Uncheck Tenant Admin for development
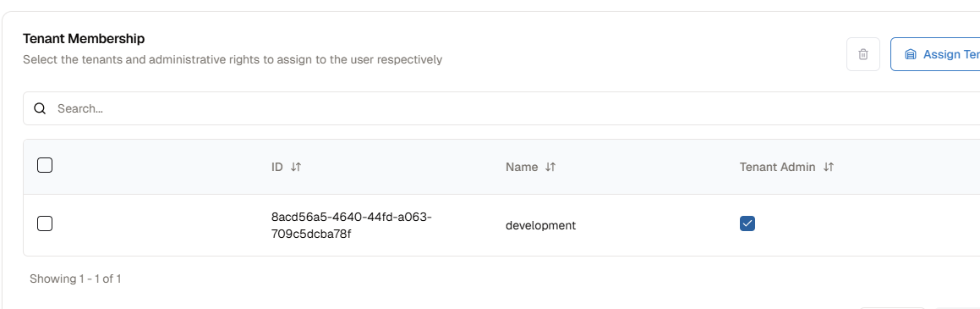 click(x=747, y=223)
